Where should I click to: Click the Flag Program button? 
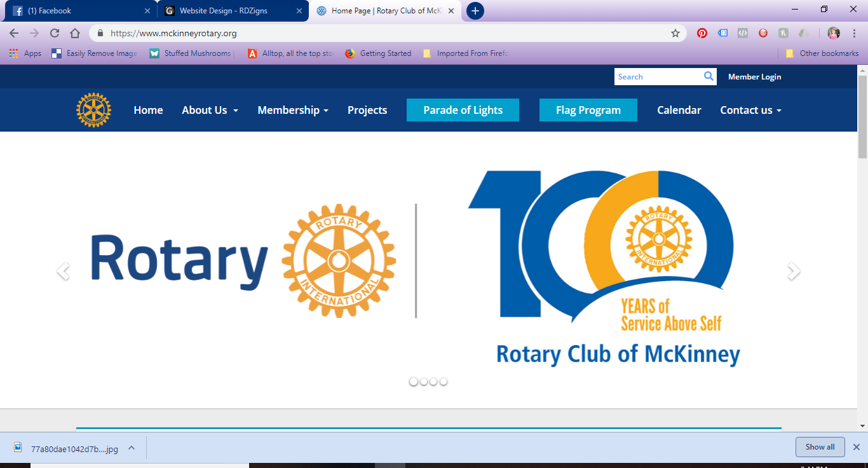point(588,110)
